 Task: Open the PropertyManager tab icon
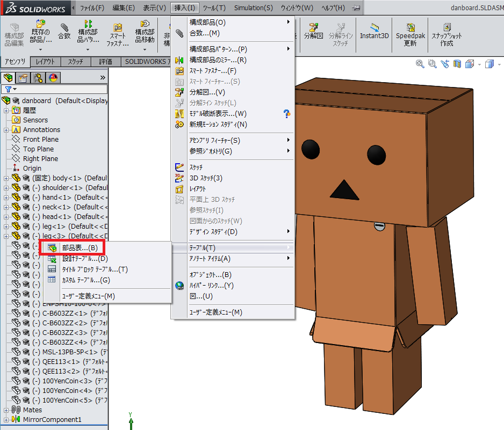(23, 77)
